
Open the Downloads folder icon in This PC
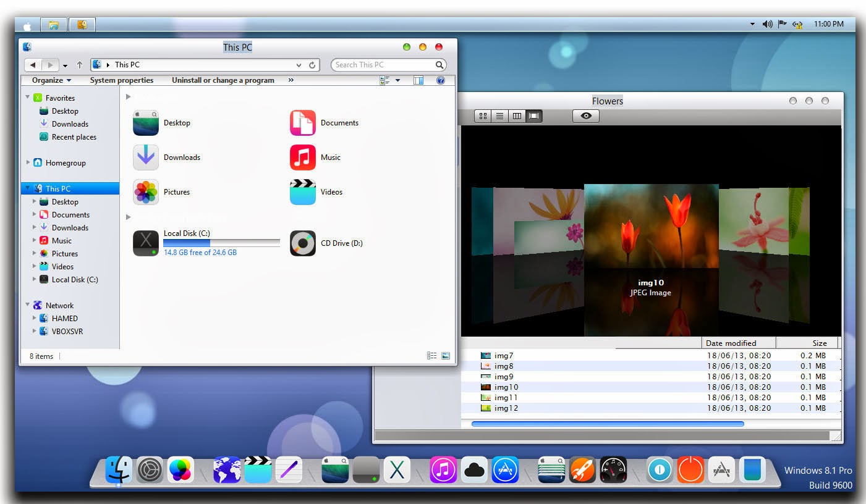click(146, 157)
